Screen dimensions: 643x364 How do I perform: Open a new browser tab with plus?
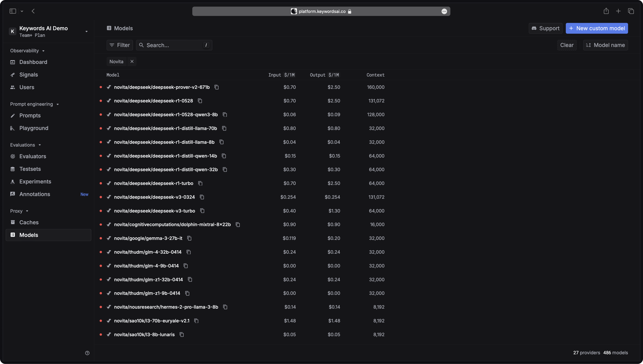pyautogui.click(x=618, y=11)
